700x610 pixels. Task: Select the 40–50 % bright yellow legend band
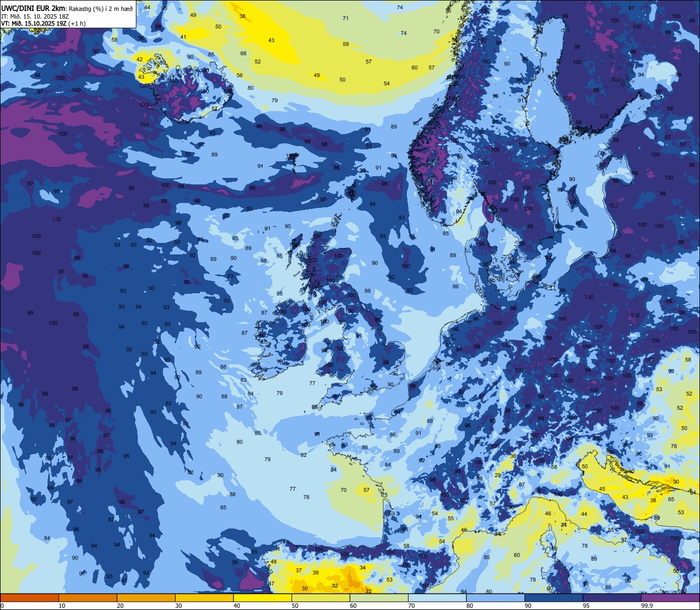[x=262, y=597]
